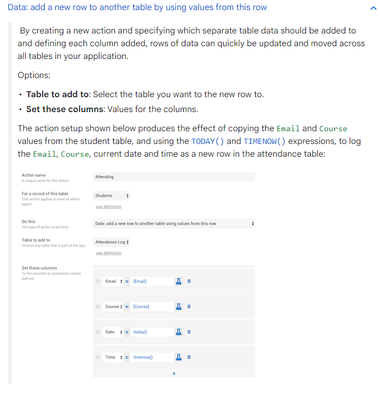Click the Action name Attending field

pyautogui.click(x=174, y=177)
